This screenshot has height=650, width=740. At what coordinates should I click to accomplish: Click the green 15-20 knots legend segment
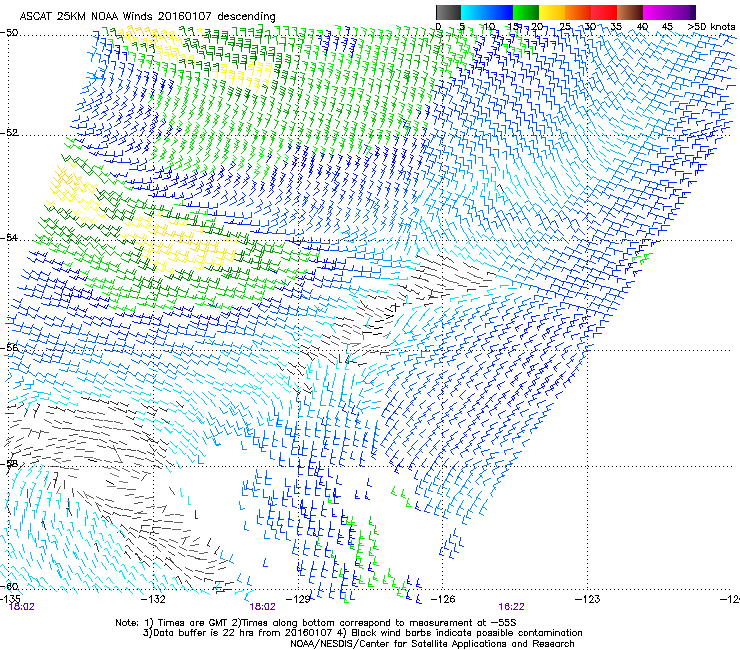click(x=526, y=12)
